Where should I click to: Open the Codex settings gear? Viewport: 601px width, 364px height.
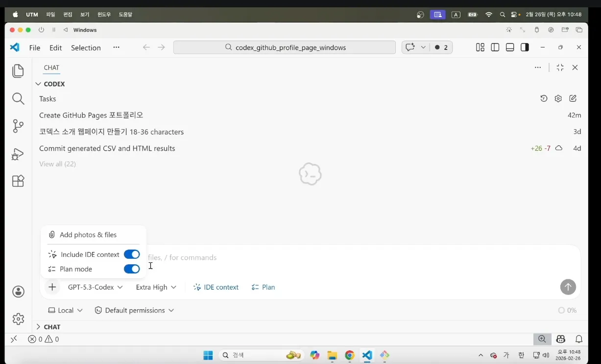pyautogui.click(x=558, y=98)
